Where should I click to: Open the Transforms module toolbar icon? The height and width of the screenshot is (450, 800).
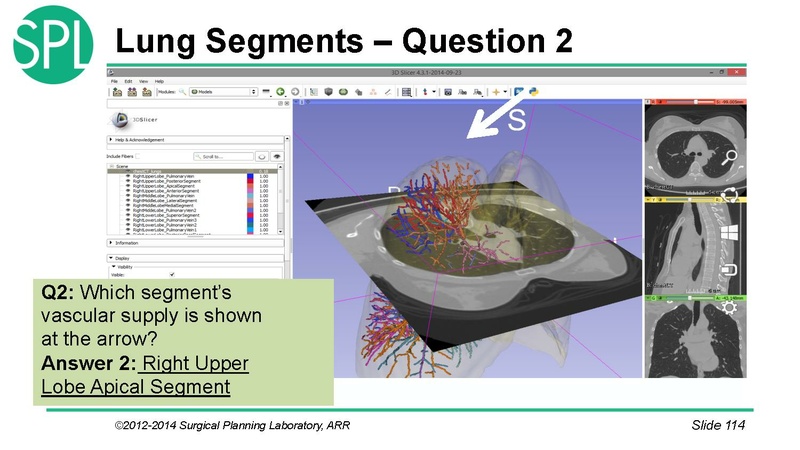pyautogui.click(x=358, y=92)
